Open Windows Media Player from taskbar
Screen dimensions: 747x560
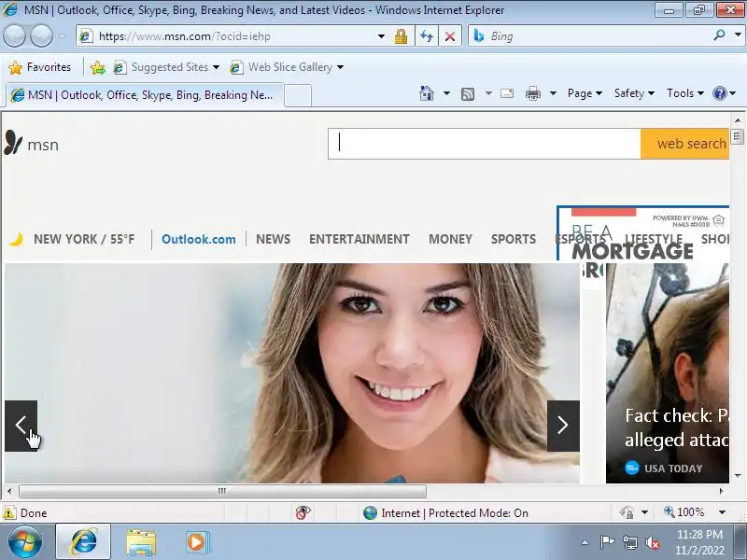click(196, 542)
